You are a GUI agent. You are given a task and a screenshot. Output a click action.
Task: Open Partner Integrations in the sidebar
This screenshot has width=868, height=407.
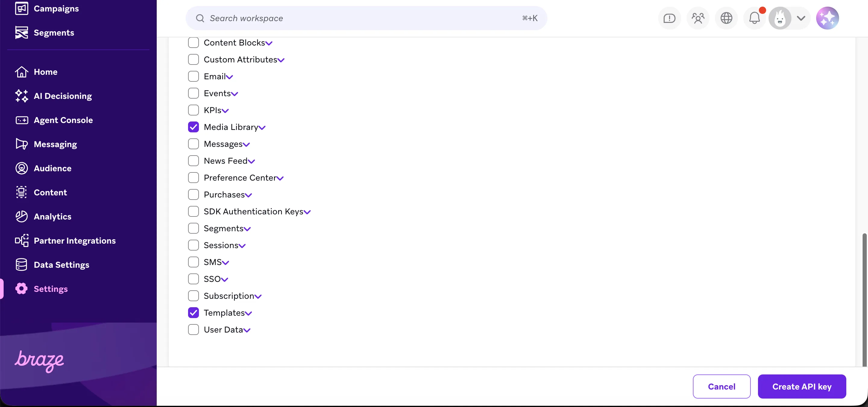[x=75, y=241]
